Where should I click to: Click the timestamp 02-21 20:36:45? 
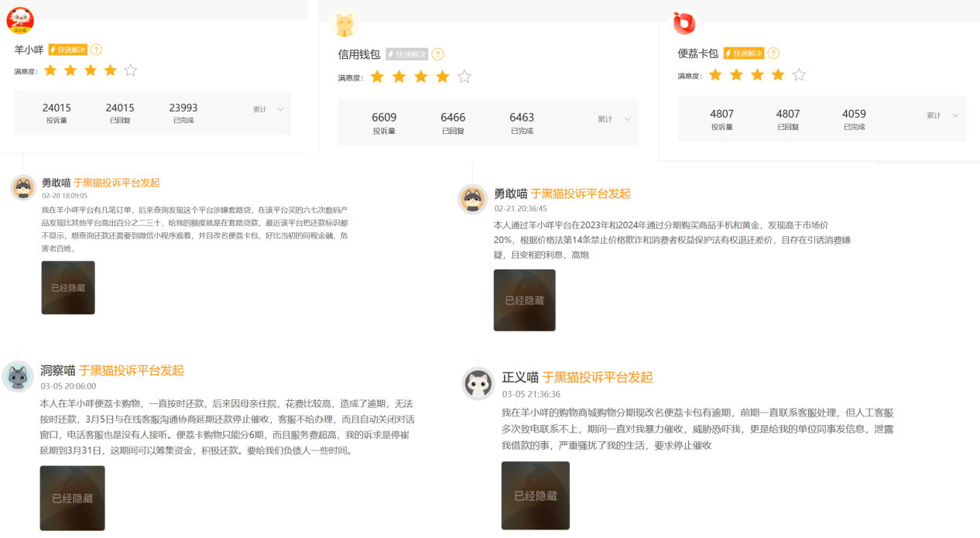520,208
